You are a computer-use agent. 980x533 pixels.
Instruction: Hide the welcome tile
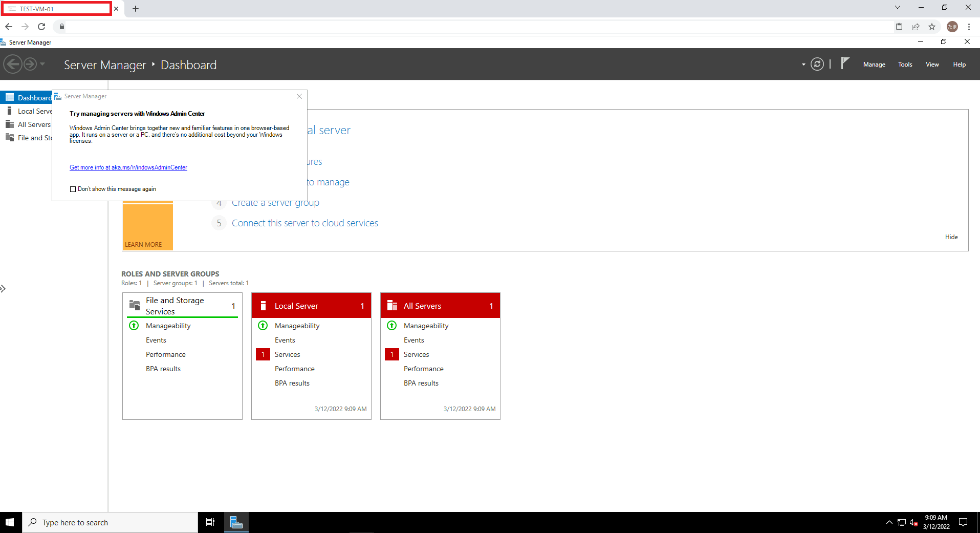(951, 237)
